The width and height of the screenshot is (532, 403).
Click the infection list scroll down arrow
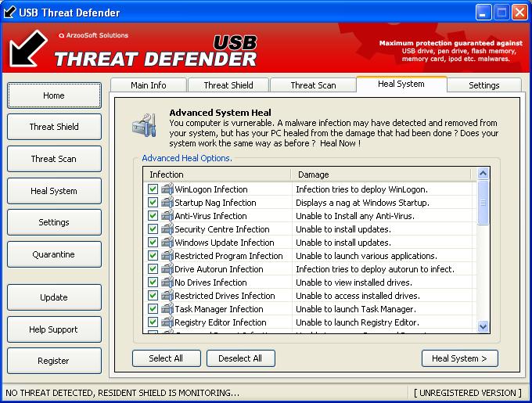tap(483, 326)
